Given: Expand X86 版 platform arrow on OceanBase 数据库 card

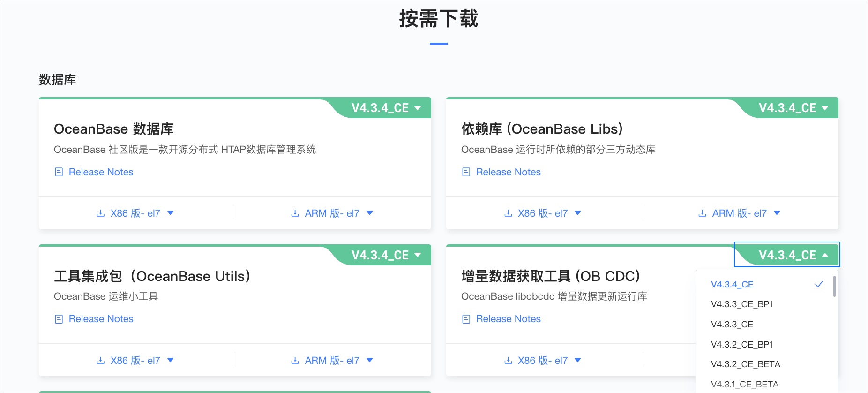Looking at the screenshot, I should click(171, 213).
